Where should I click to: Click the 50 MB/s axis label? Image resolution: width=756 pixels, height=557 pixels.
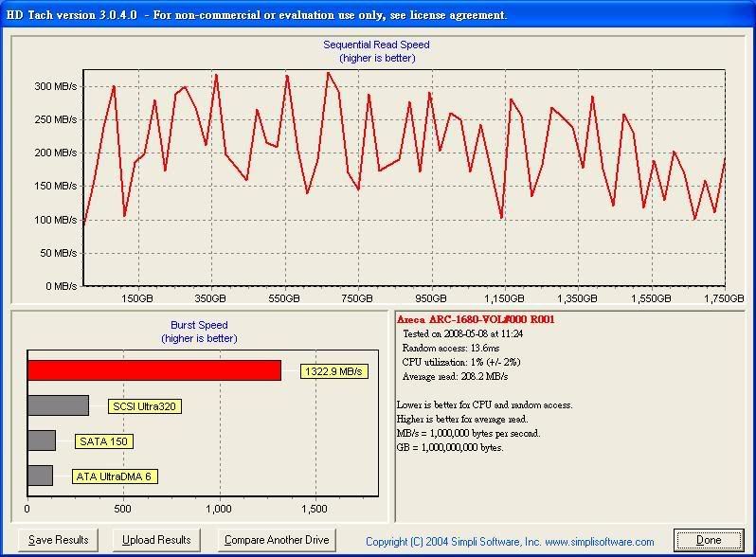pos(59,253)
